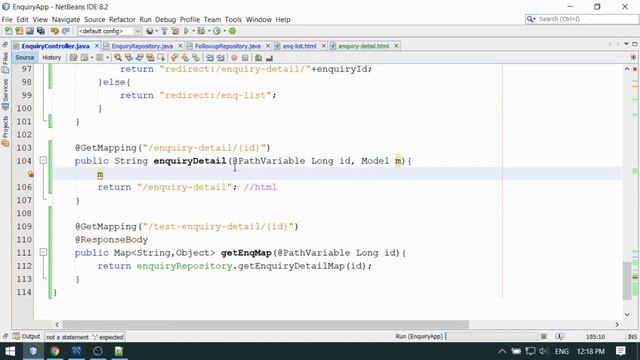Collapse the enquiryDetail method fold at line 104
This screenshot has height=360, width=640.
[43, 160]
